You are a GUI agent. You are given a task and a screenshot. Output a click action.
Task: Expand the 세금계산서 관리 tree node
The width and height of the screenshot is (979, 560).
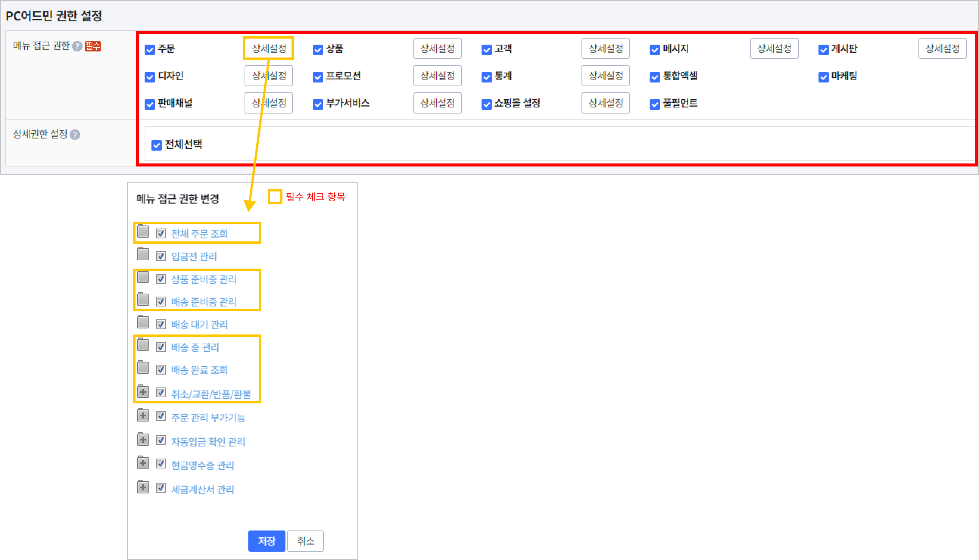pos(143,488)
